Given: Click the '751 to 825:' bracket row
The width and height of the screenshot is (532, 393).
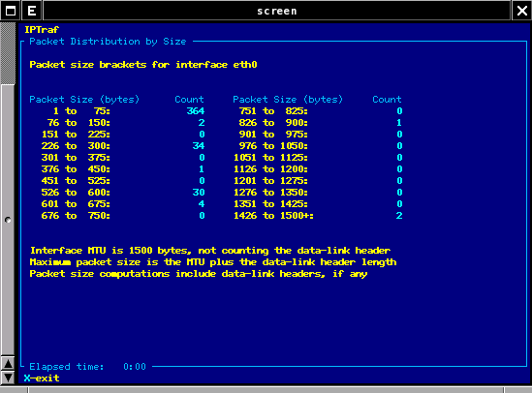Looking at the screenshot, I should tap(273, 110).
